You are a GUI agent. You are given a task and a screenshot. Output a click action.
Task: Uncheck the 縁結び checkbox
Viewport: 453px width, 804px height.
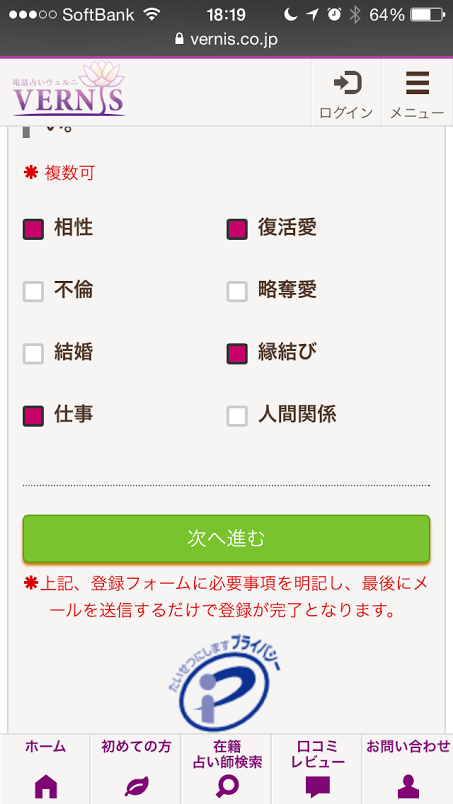click(x=237, y=354)
